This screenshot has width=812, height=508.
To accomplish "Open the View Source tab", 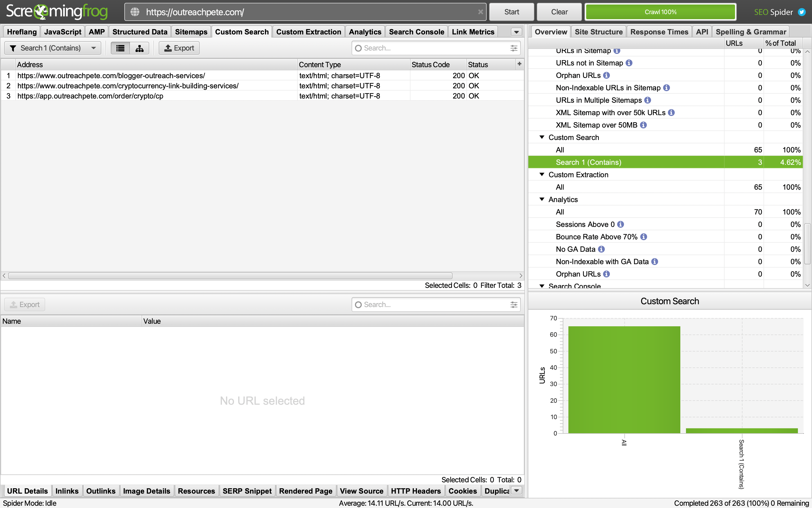I will click(x=361, y=491).
